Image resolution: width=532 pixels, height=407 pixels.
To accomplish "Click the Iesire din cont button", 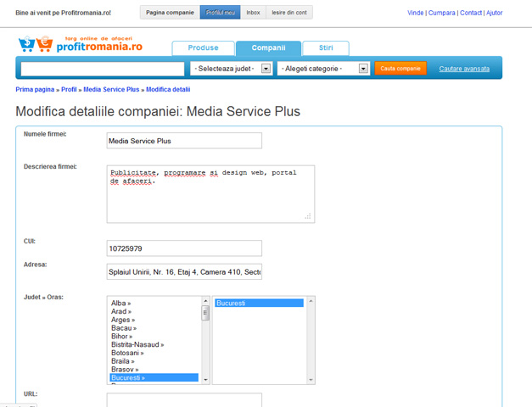I will tap(289, 13).
